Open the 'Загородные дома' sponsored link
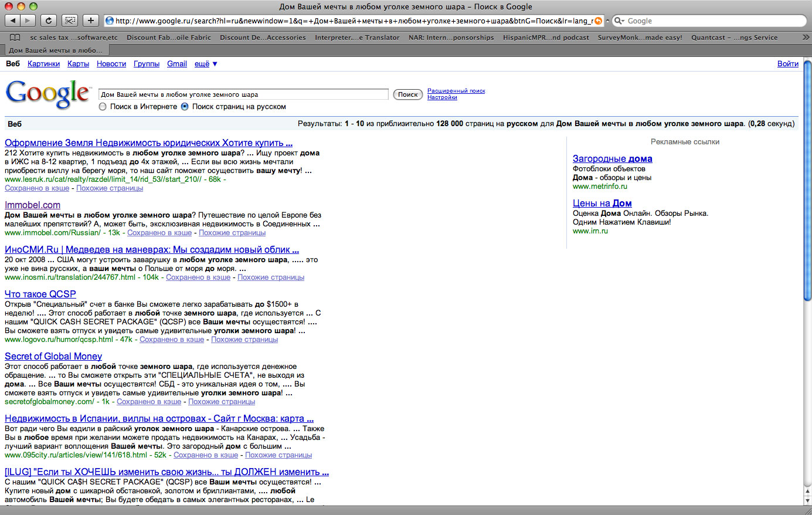812x515 pixels. [x=612, y=158]
